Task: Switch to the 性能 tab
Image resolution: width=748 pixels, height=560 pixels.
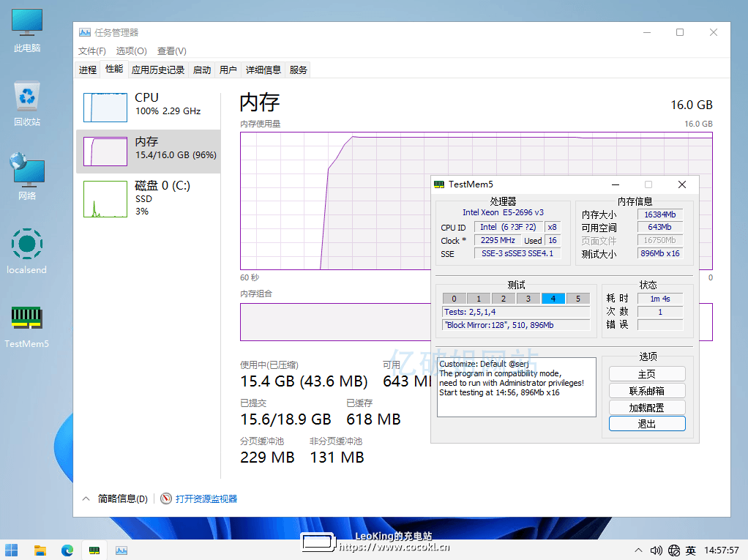Action: [114, 69]
